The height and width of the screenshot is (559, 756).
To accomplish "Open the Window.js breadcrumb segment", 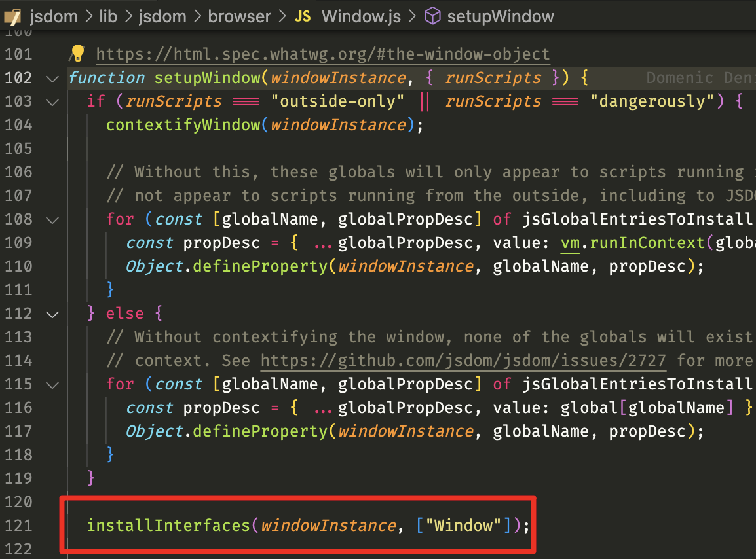I will coord(361,17).
